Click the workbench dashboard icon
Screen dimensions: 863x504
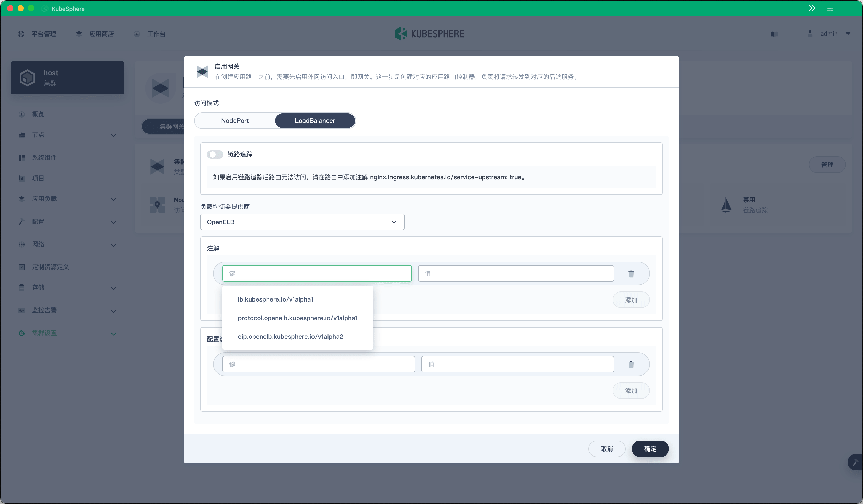(x=137, y=34)
